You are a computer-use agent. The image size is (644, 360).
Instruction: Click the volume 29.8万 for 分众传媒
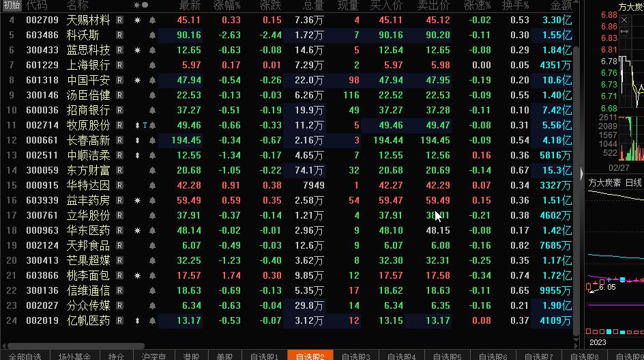[x=309, y=305]
